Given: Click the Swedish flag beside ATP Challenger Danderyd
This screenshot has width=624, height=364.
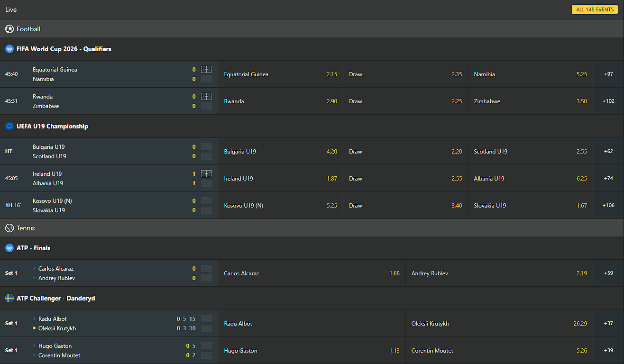Looking at the screenshot, I should (x=9, y=299).
